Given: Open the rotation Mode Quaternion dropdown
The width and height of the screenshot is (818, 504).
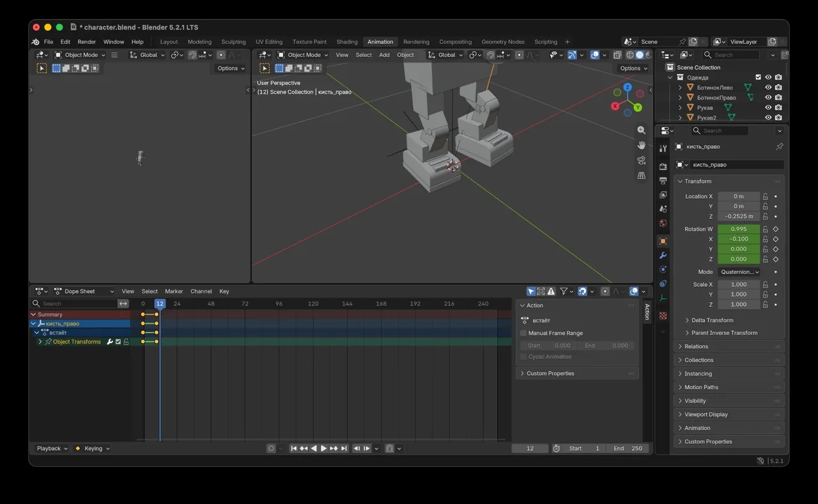Looking at the screenshot, I should [739, 272].
